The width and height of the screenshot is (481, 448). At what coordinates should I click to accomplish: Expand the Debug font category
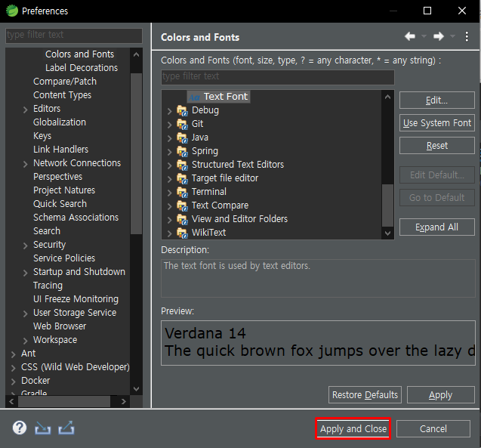click(x=169, y=111)
